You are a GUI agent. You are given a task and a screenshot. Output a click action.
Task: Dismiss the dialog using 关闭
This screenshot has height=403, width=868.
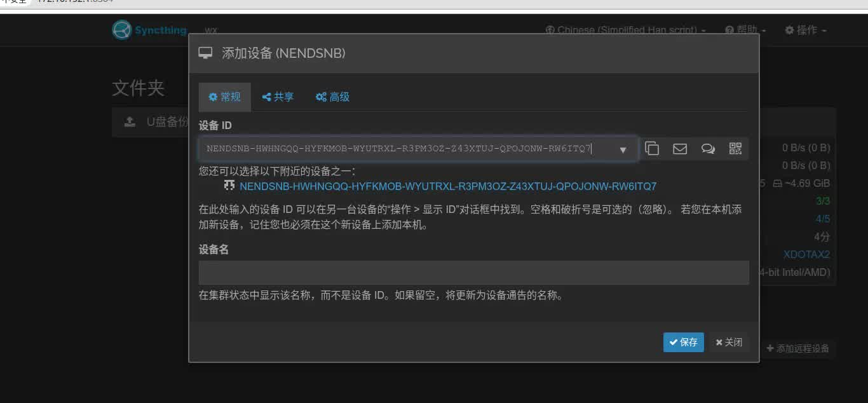(x=729, y=342)
